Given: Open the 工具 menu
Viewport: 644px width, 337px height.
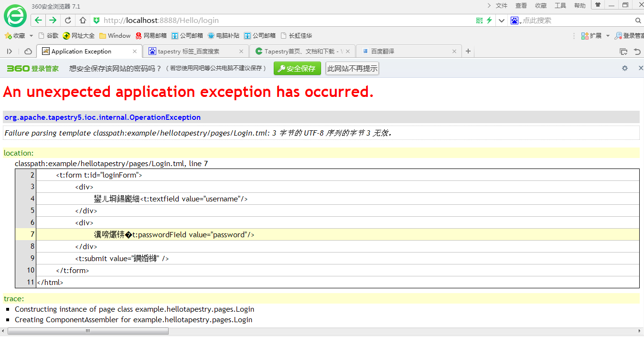Looking at the screenshot, I should pos(560,6).
